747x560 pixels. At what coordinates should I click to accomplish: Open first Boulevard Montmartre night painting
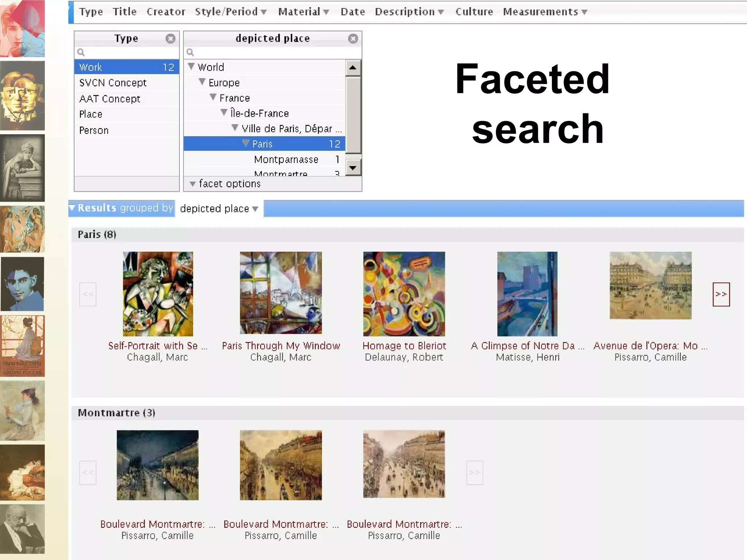tap(158, 465)
